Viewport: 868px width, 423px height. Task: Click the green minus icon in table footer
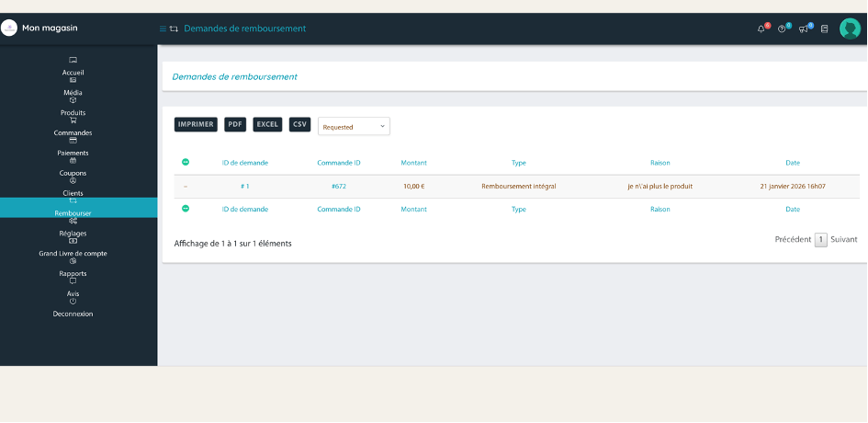pyautogui.click(x=186, y=209)
